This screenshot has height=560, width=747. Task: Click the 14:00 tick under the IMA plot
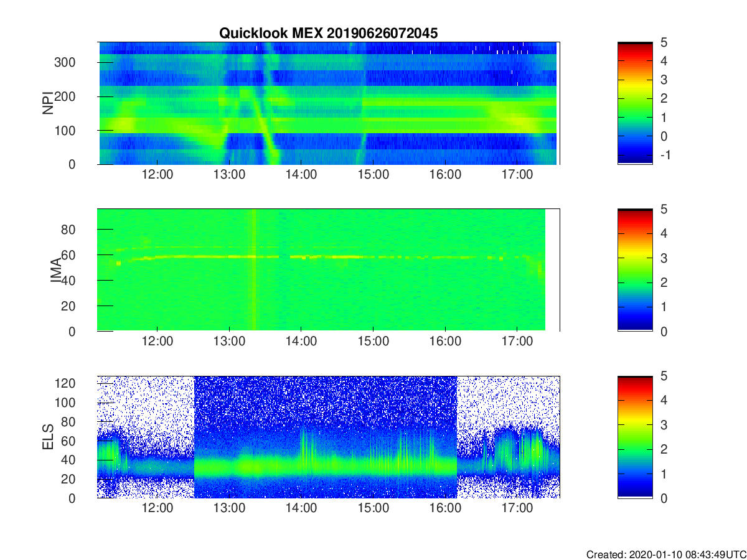pos(301,342)
